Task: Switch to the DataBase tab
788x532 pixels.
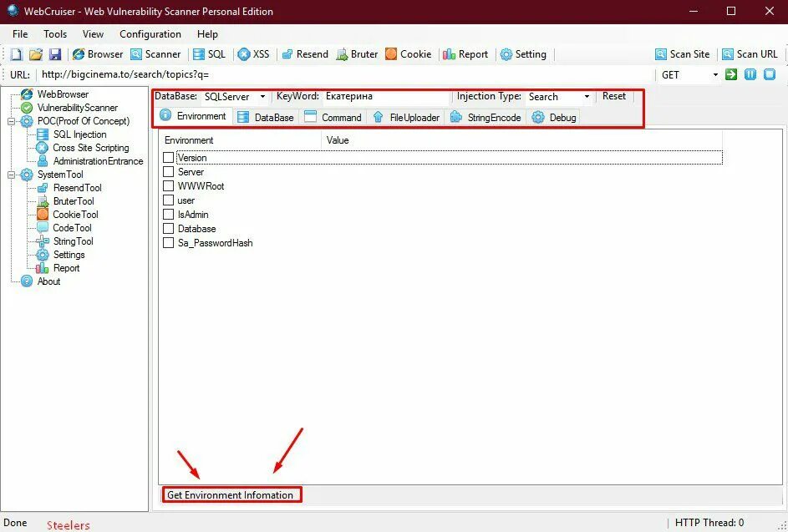Action: click(x=266, y=118)
